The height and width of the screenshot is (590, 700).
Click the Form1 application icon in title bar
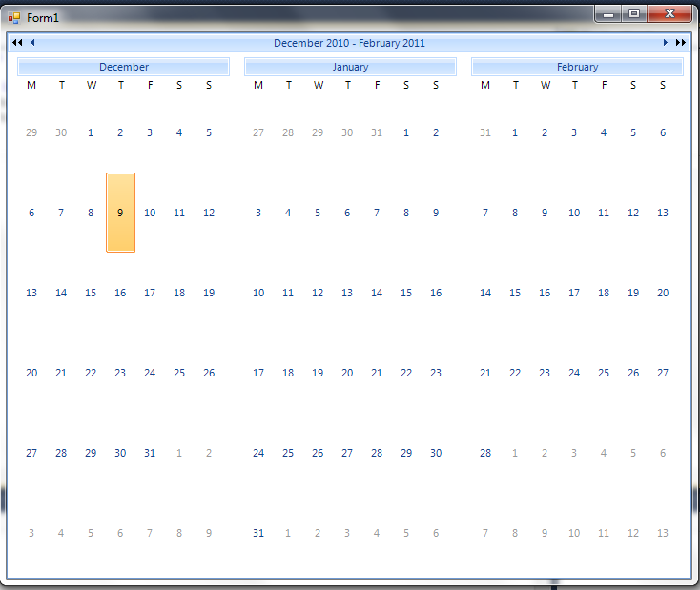[14, 18]
